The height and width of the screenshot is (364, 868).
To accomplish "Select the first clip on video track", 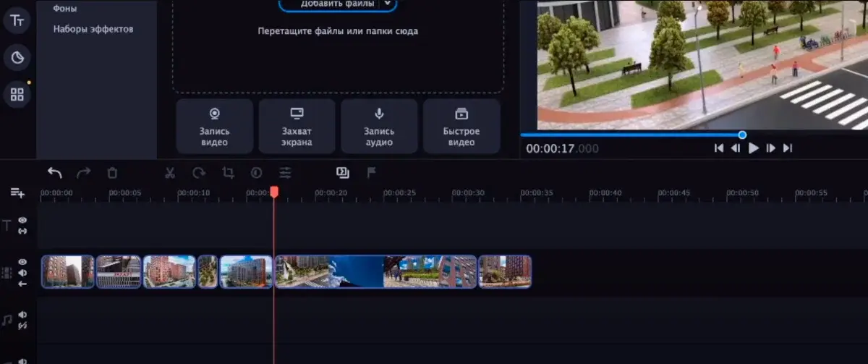I will pyautogui.click(x=68, y=271).
